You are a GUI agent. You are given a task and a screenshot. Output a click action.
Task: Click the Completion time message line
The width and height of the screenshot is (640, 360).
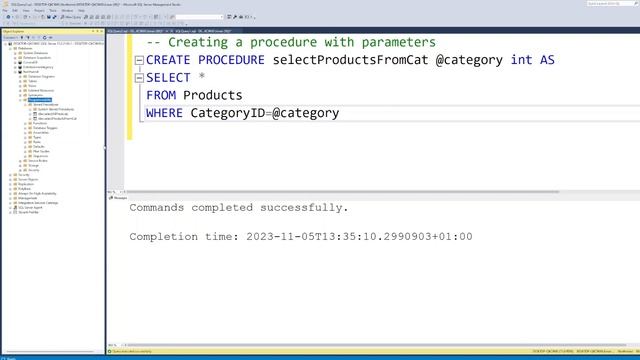coord(301,237)
